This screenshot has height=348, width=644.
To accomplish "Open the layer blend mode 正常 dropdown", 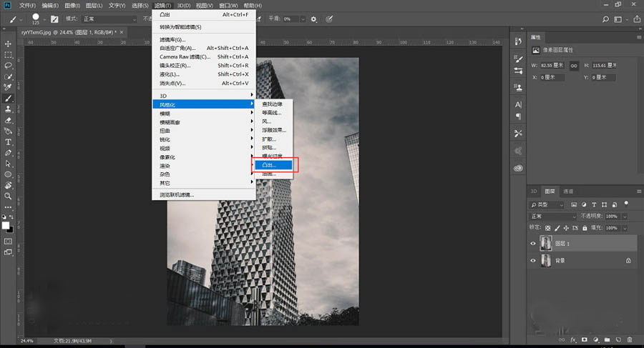I will (553, 216).
